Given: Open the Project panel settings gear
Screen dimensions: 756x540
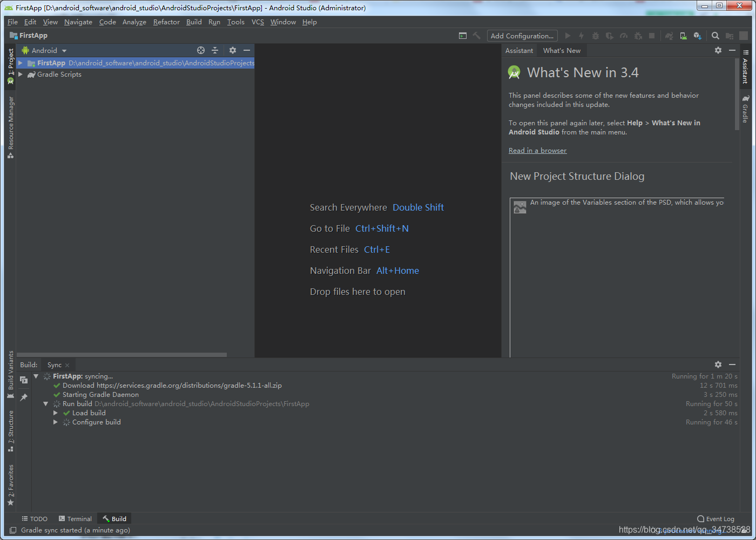Looking at the screenshot, I should pyautogui.click(x=233, y=50).
